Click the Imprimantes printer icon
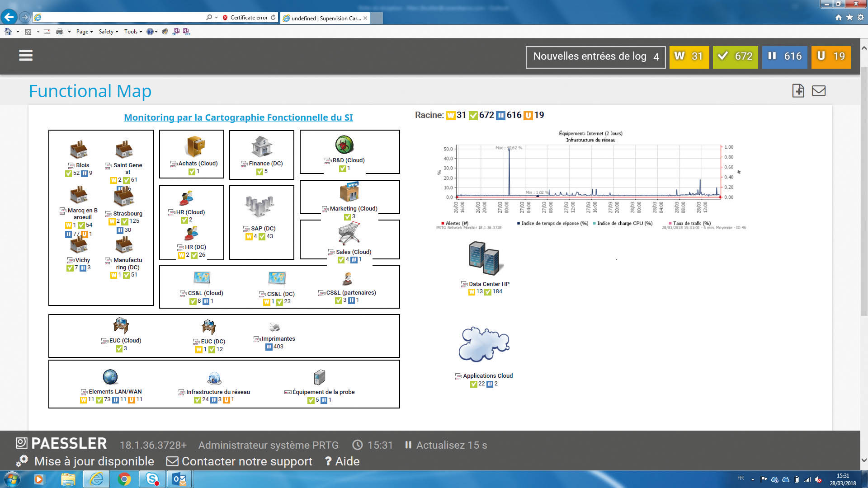Screen dimensions: 868x488 coord(274,327)
